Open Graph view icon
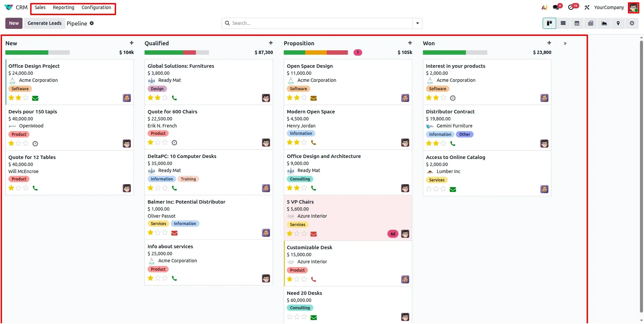The width and height of the screenshot is (644, 324). pos(604,23)
